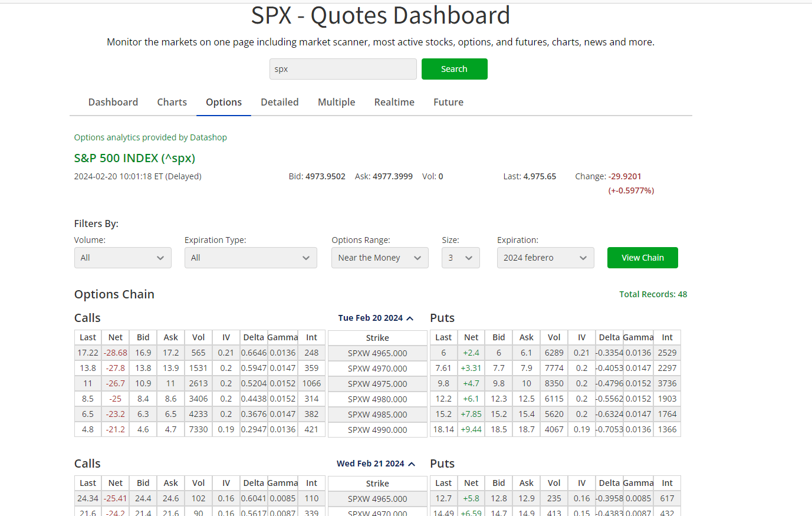Switch to the Charts tab
812x516 pixels.
pos(172,102)
